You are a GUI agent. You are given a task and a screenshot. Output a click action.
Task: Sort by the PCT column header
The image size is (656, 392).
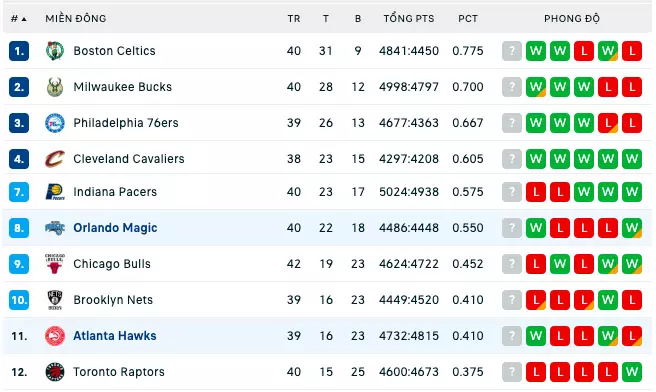point(468,19)
